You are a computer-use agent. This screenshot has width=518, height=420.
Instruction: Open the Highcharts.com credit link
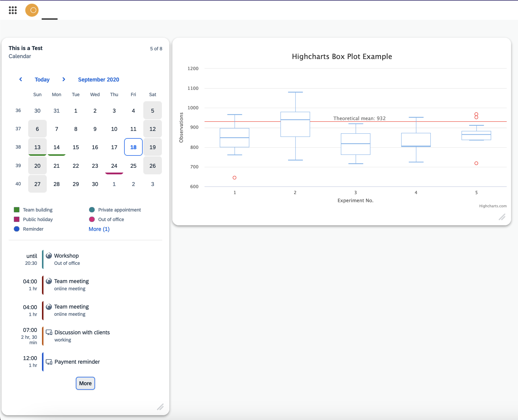(493, 206)
